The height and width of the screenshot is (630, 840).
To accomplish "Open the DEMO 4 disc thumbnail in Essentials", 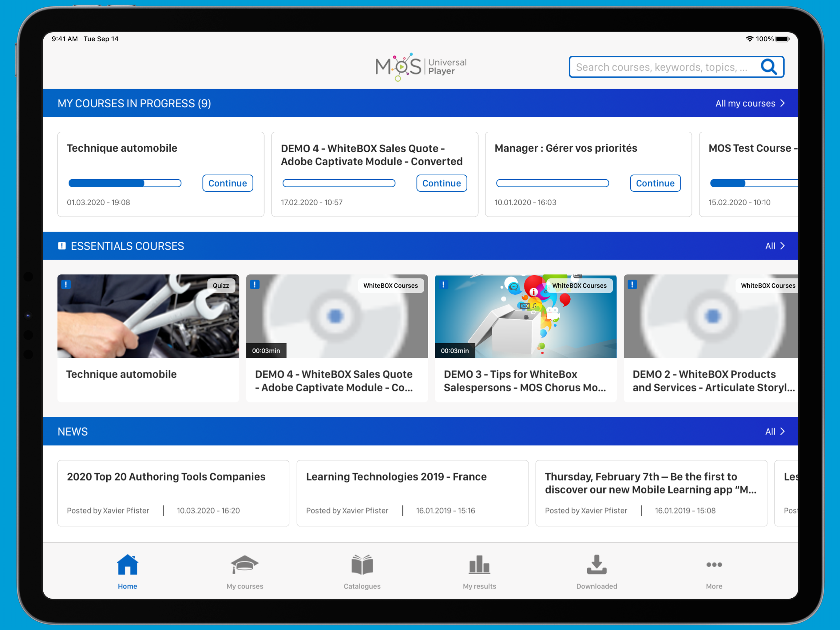I will (x=337, y=316).
